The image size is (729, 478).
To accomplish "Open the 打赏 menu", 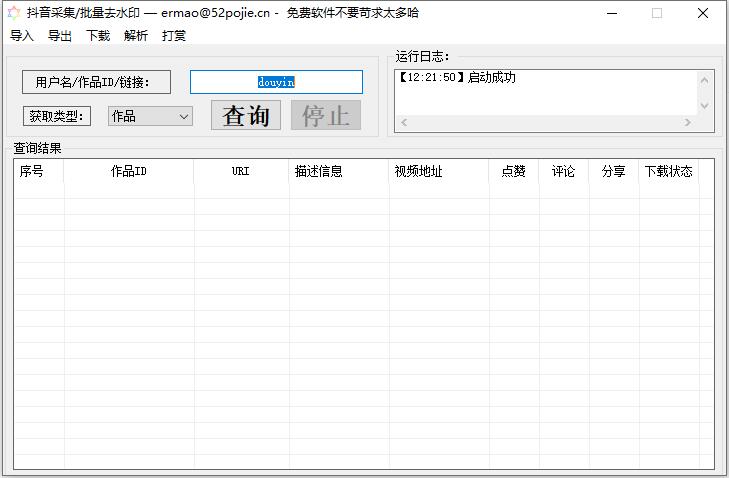I will 174,35.
